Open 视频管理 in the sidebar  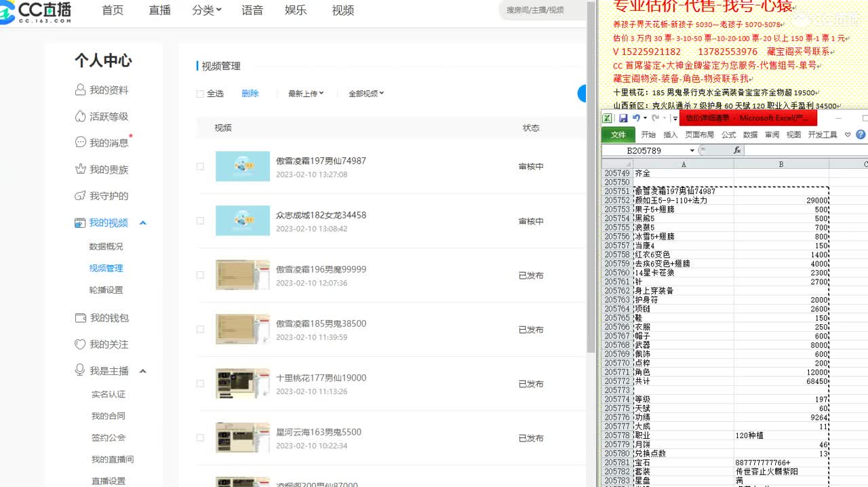coord(106,269)
